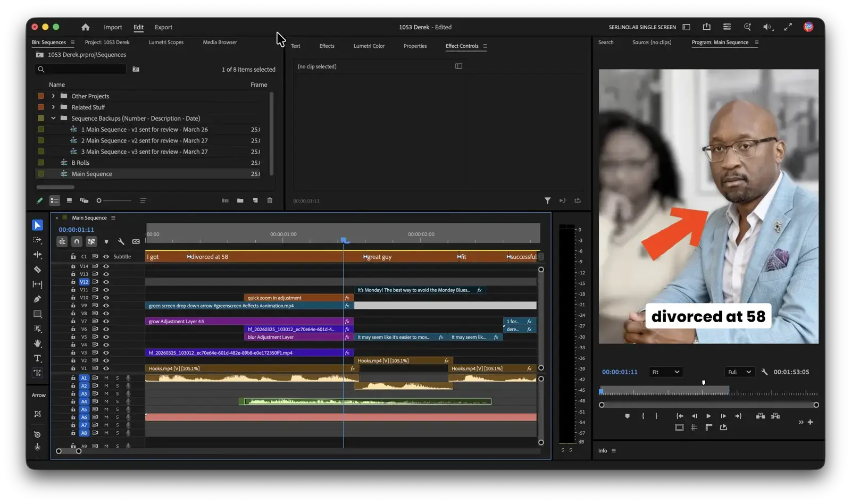Open the Media Browser tab
This screenshot has height=504, width=851.
coord(220,43)
